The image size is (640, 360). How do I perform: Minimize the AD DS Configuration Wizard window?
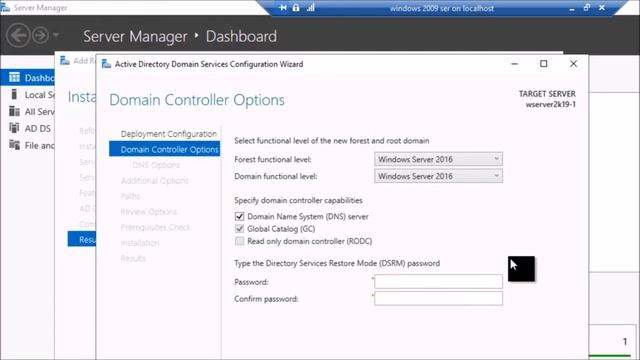pos(515,64)
